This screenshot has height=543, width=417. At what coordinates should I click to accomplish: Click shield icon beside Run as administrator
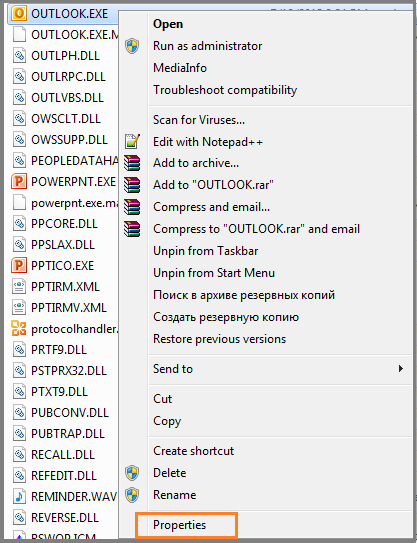coord(132,46)
